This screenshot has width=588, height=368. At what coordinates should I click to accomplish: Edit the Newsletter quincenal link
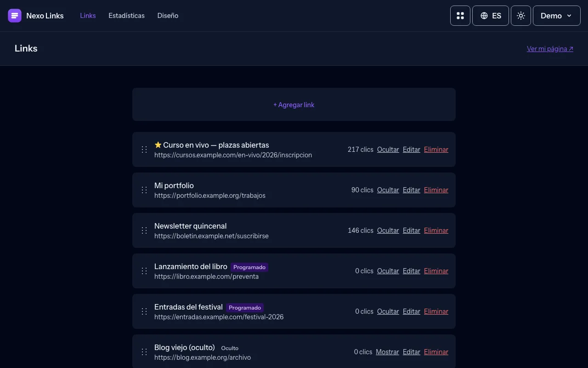412,230
